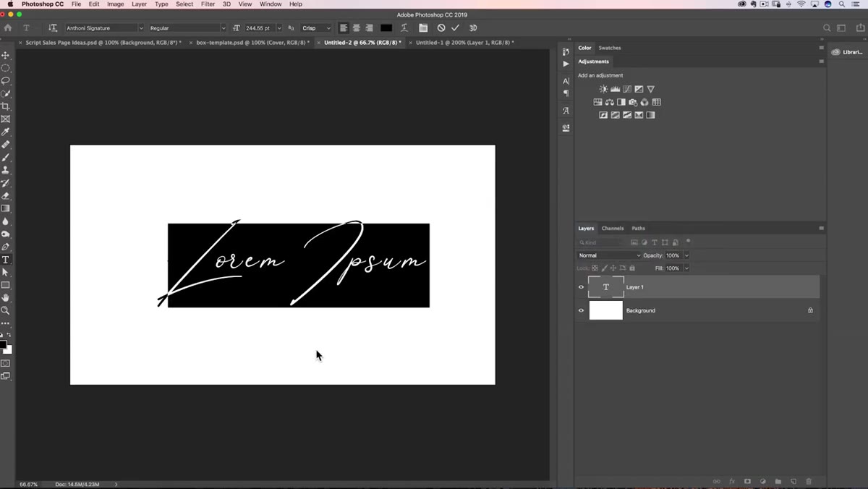
Task: Open the Layer menu
Action: [139, 4]
